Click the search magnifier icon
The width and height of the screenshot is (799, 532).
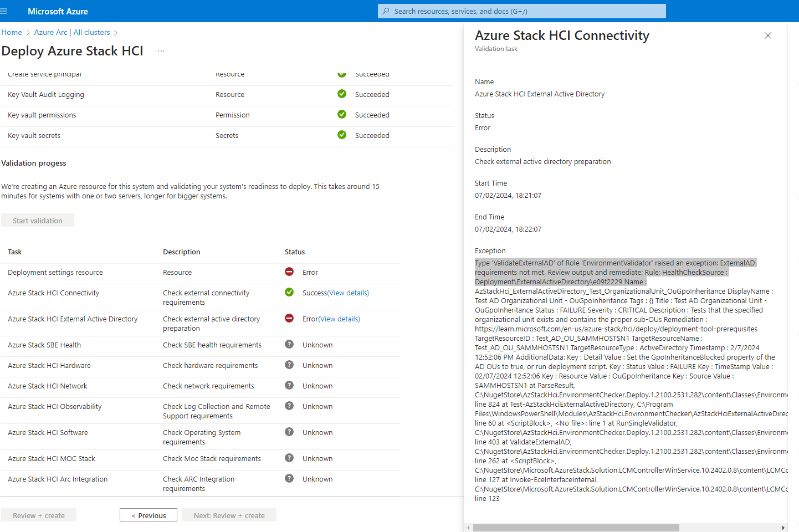[x=386, y=11]
